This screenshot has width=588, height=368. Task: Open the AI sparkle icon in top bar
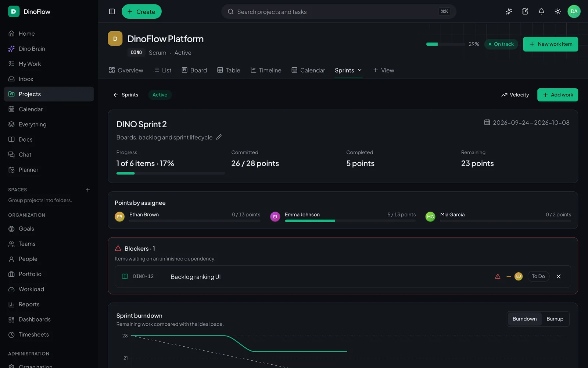(x=509, y=11)
